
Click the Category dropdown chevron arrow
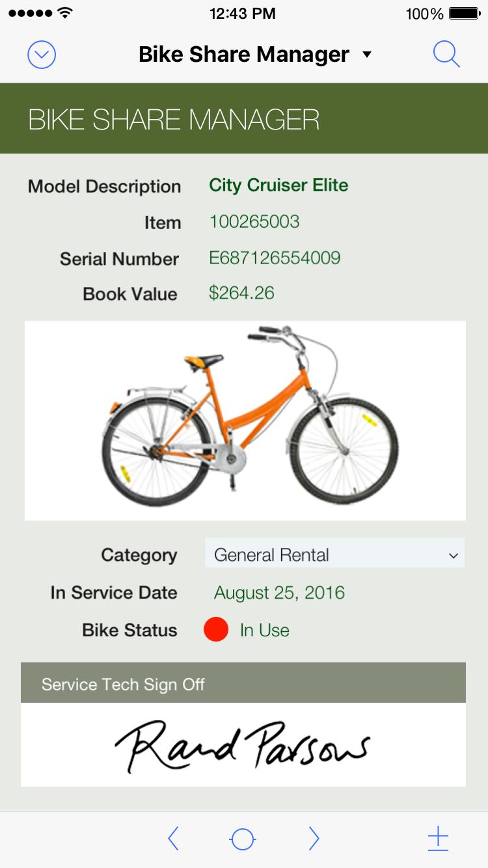click(x=454, y=556)
